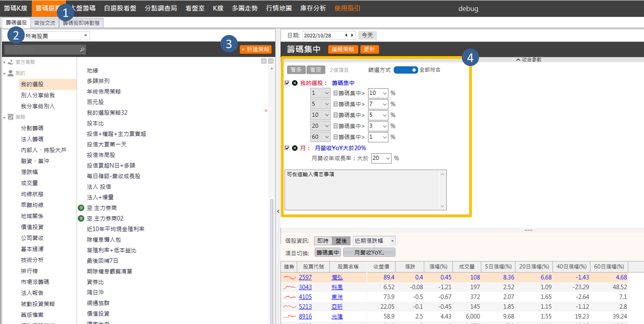Click the 月營收YoY.. item switch button
The width and height of the screenshot is (644, 324).
pos(369,252)
